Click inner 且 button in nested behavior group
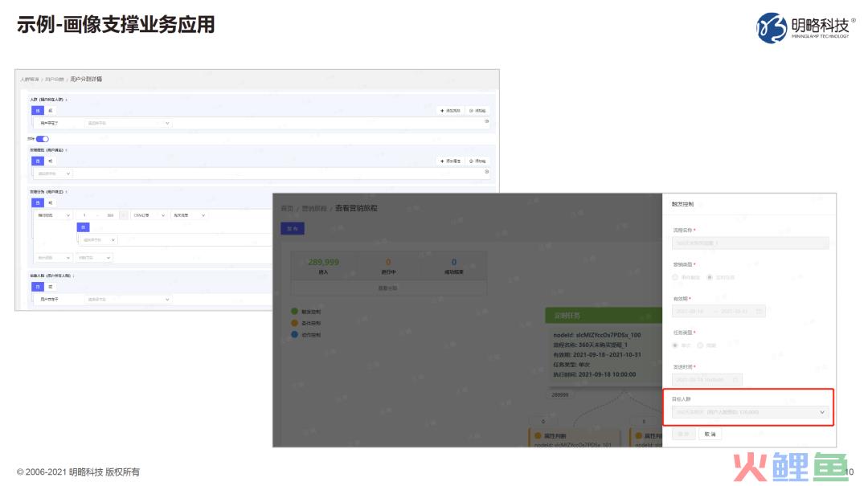This screenshot has width=868, height=486. [x=83, y=227]
